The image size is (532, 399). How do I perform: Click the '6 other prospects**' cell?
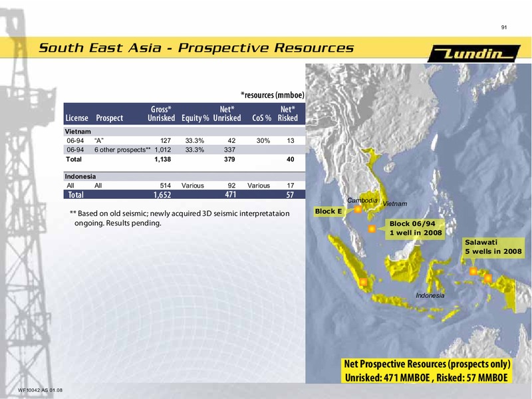click(122, 150)
